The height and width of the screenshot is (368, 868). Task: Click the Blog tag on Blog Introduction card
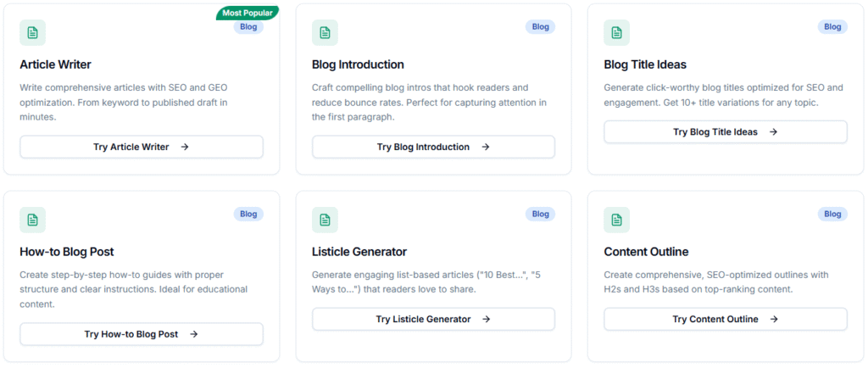coord(541,27)
